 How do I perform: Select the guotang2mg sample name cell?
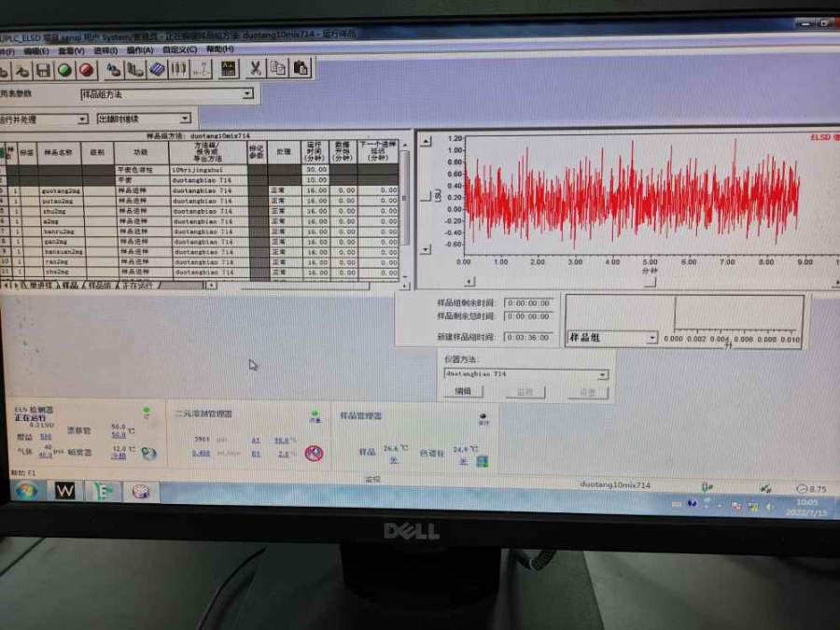[x=60, y=190]
